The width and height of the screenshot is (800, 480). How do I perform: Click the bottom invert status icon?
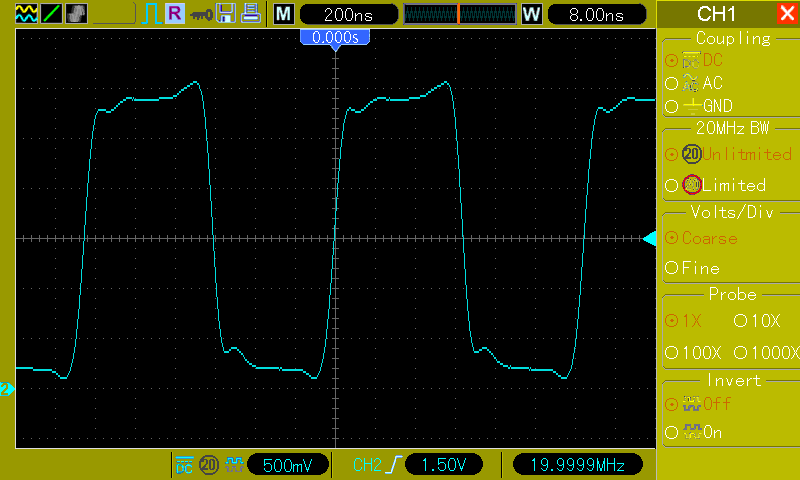[x=234, y=465]
